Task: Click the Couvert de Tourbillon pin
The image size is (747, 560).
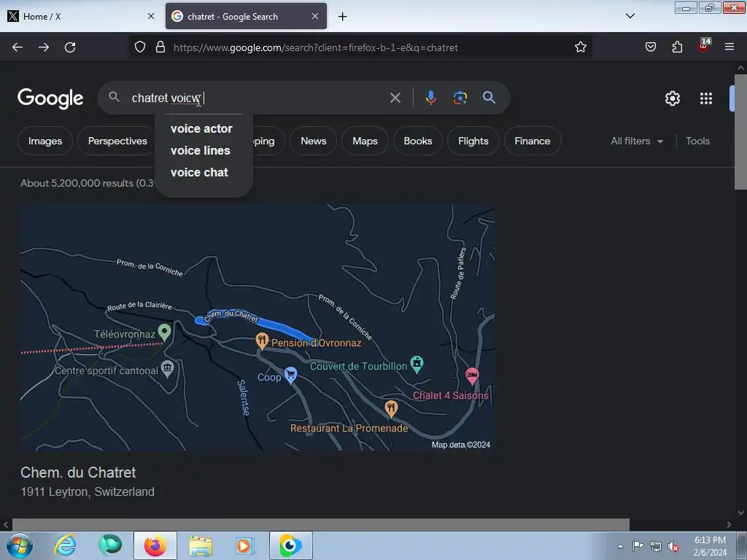Action: (417, 365)
